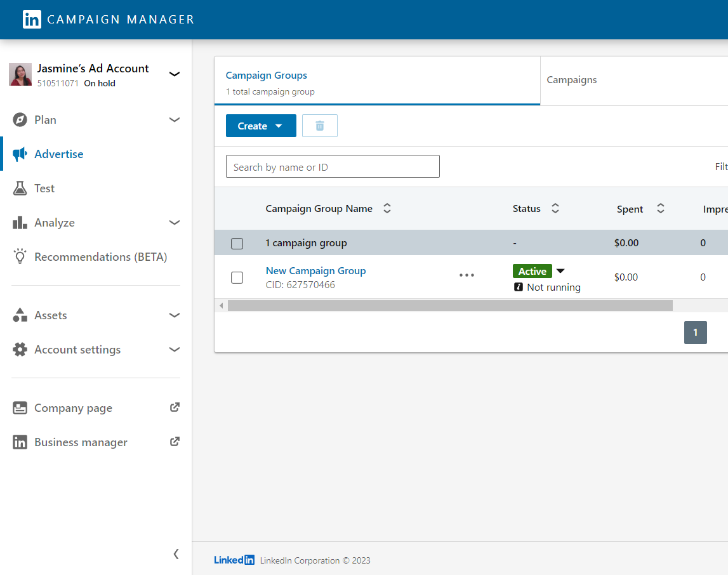The width and height of the screenshot is (728, 575).
Task: Click the Analyze bar chart icon
Action: tap(20, 223)
